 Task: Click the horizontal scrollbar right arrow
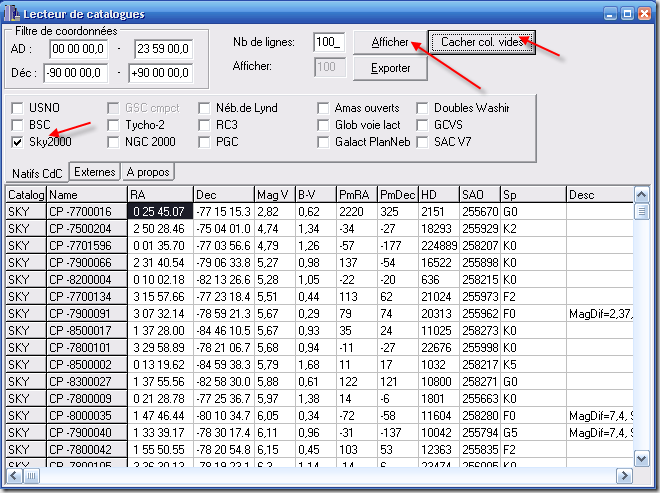tap(624, 476)
